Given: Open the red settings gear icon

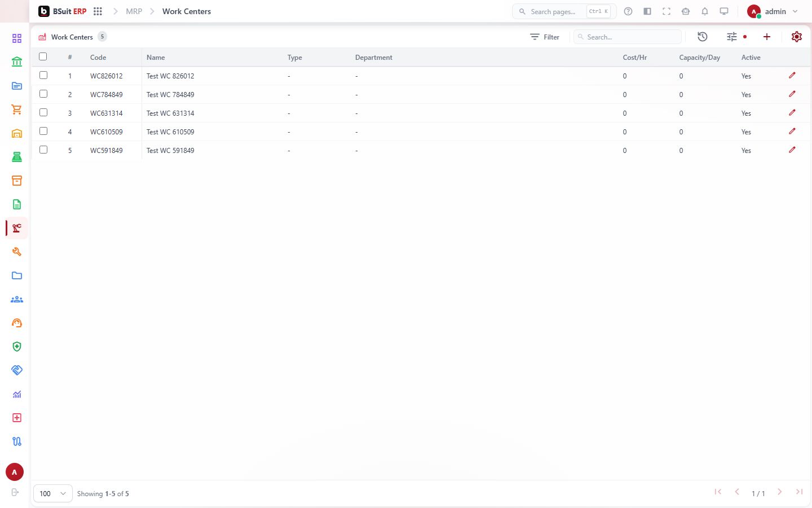Looking at the screenshot, I should [797, 37].
